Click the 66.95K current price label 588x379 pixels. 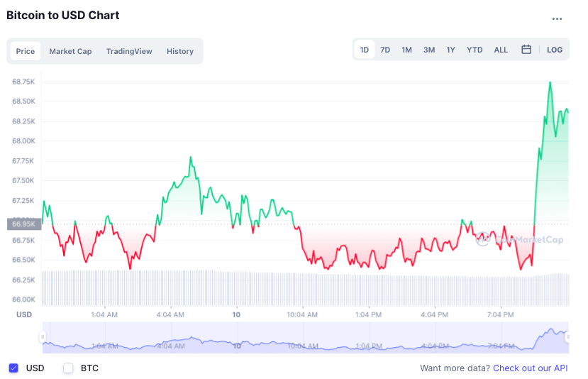pos(23,224)
